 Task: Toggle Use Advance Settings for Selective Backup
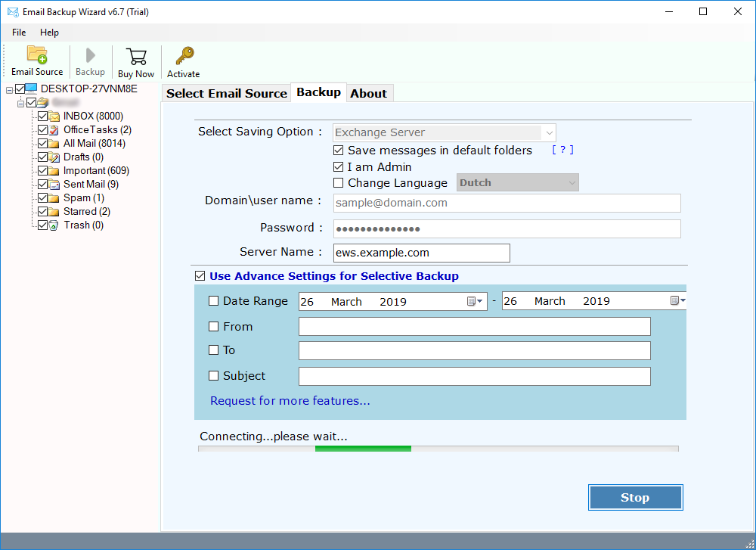(x=200, y=276)
